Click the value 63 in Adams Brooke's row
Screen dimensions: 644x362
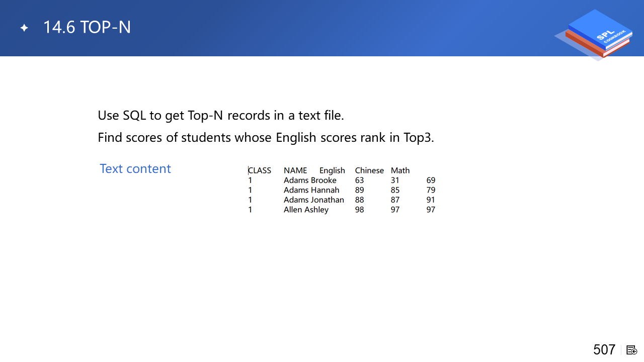(359, 180)
